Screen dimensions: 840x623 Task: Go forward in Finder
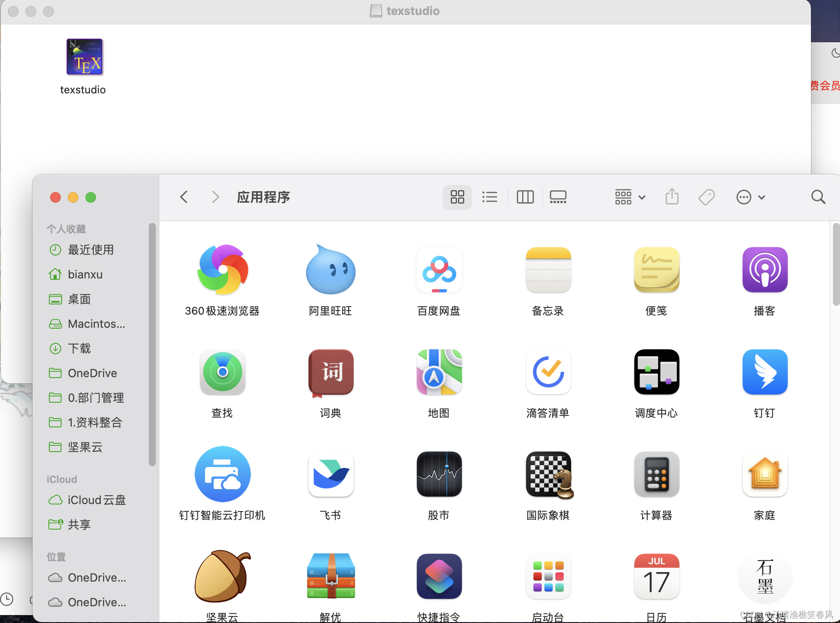pos(215,197)
